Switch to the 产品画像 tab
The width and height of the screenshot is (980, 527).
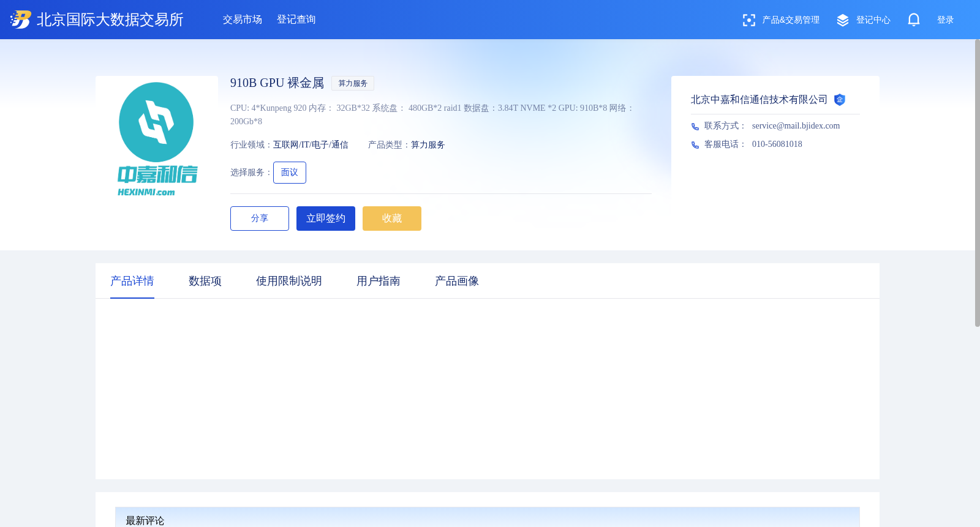click(x=457, y=281)
